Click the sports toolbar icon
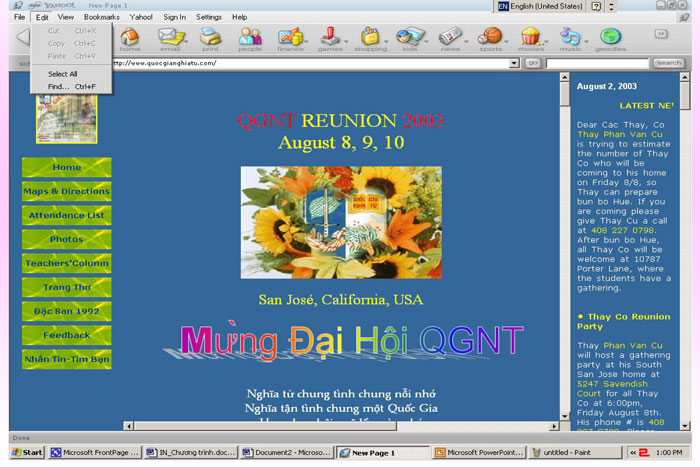The width and height of the screenshot is (700, 467). click(490, 39)
